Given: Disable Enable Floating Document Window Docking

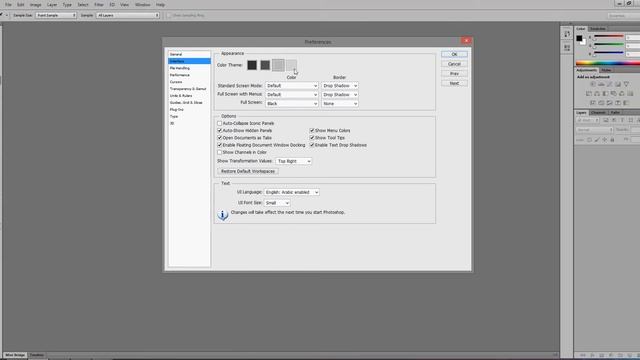Looking at the screenshot, I should [x=220, y=145].
